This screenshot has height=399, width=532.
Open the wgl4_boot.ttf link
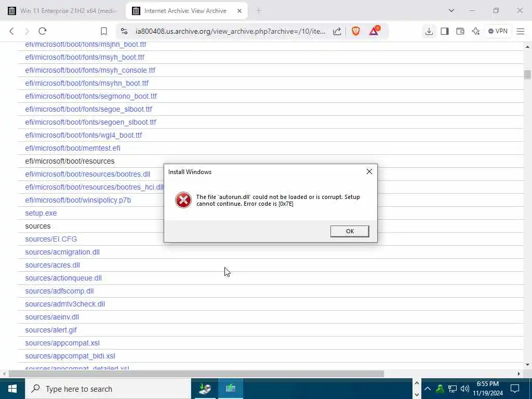point(84,135)
